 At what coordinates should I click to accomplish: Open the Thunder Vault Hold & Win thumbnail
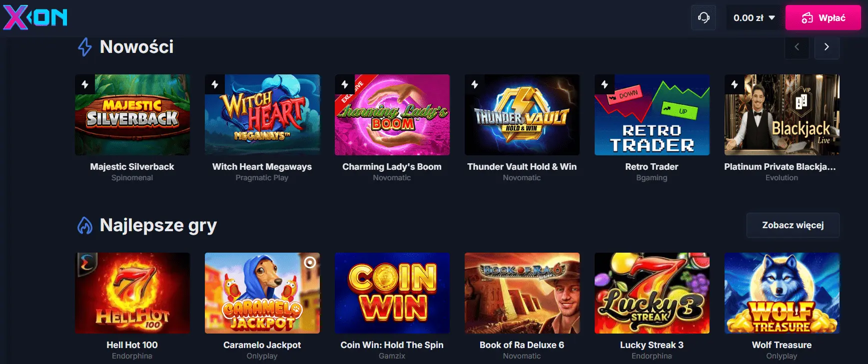coord(522,115)
